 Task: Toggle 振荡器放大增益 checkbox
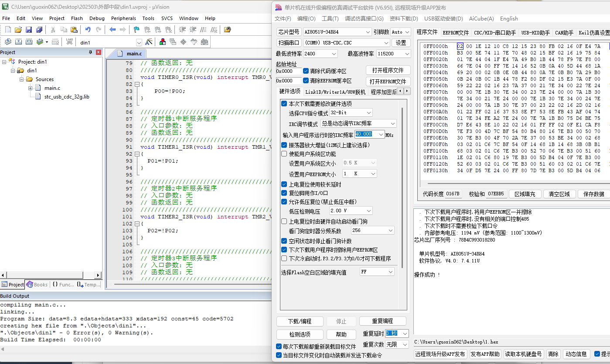click(284, 145)
